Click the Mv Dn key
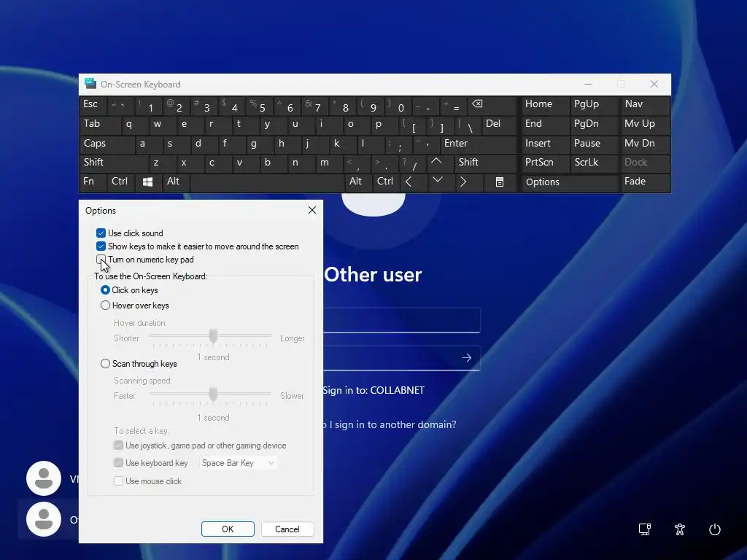Viewport: 747px width, 560px height. [x=645, y=144]
